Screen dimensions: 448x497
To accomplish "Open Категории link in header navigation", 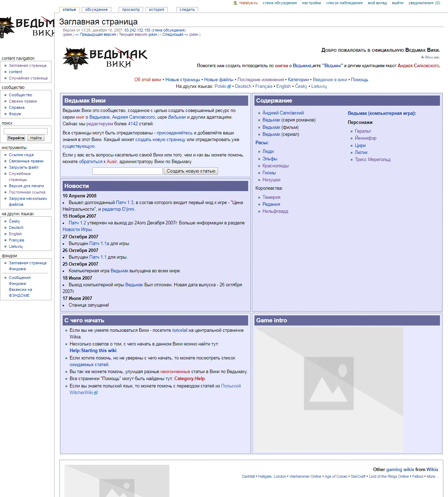I will [x=298, y=80].
